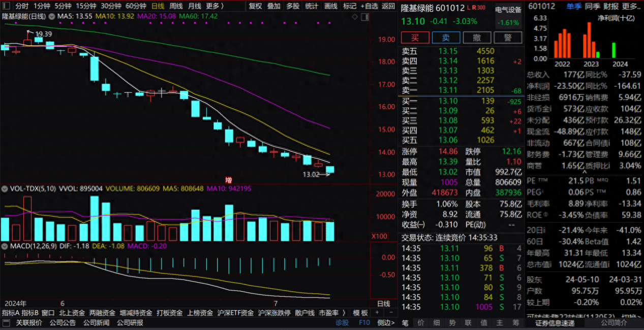Toggle the side panel layout icon near chart top
Image resolution: width=644 pixels, height=330 pixels.
[x=365, y=17]
